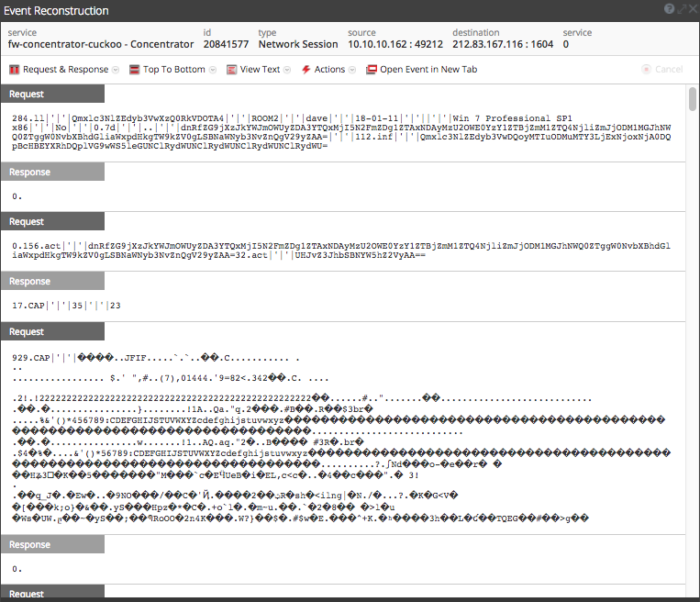The image size is (700, 602).
Task: Click the response text '17.CAP|'|'|35|'|'|23'
Action: click(66, 306)
